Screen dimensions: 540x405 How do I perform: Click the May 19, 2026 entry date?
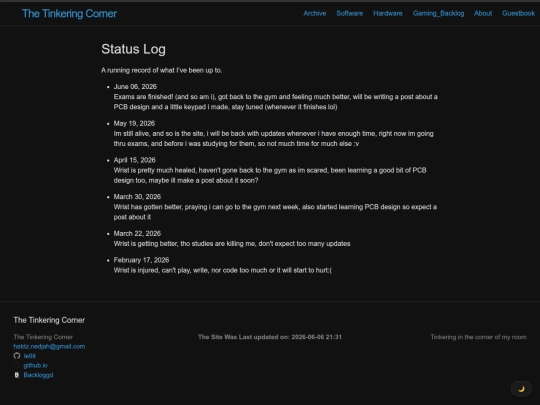134,123
